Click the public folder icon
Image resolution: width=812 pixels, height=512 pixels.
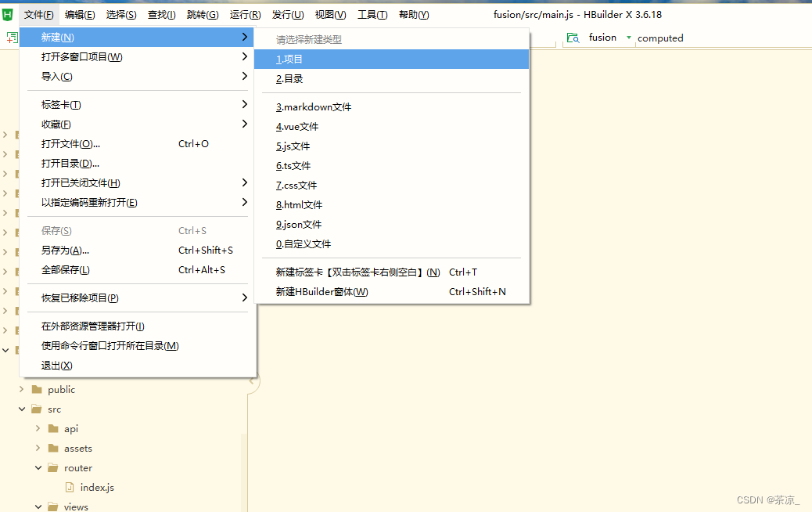[x=37, y=389]
